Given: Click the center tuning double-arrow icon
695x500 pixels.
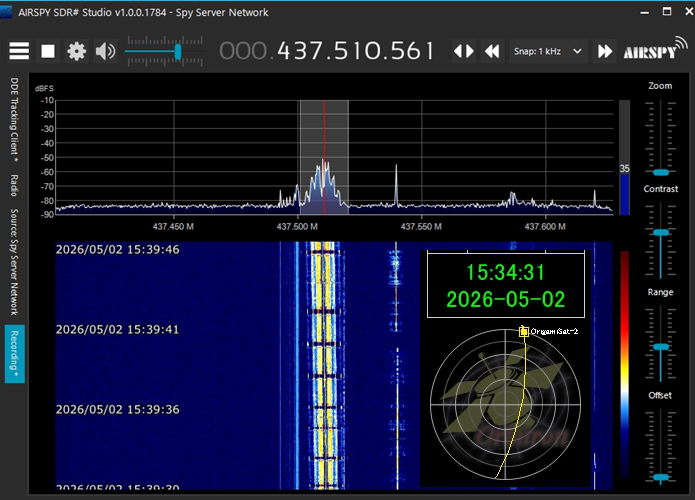Looking at the screenshot, I should click(464, 51).
